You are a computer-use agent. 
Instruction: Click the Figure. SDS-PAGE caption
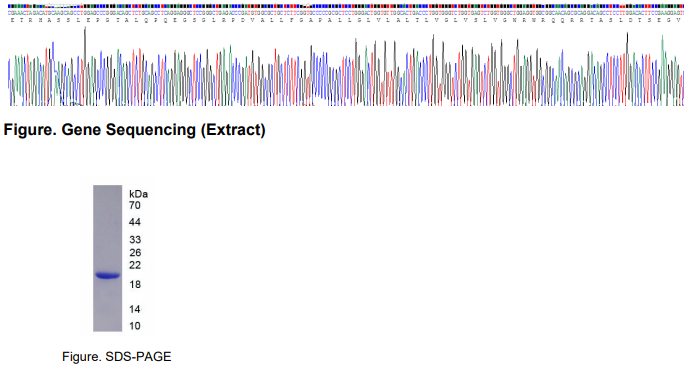pos(116,356)
